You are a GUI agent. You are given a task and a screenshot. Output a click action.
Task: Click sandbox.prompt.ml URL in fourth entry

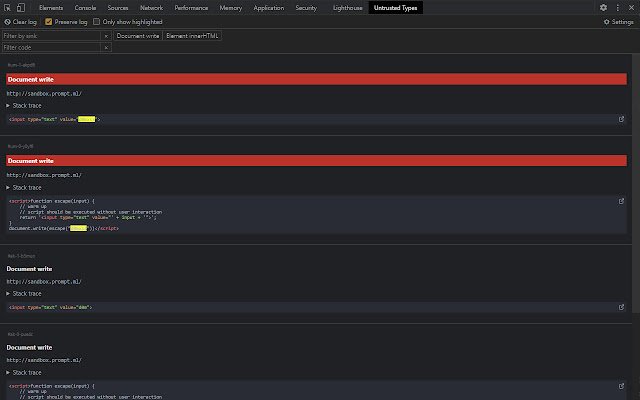tap(44, 360)
